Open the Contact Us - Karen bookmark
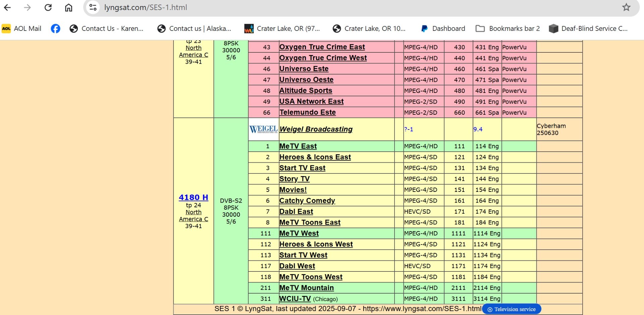This screenshot has height=315, width=644. click(x=106, y=29)
